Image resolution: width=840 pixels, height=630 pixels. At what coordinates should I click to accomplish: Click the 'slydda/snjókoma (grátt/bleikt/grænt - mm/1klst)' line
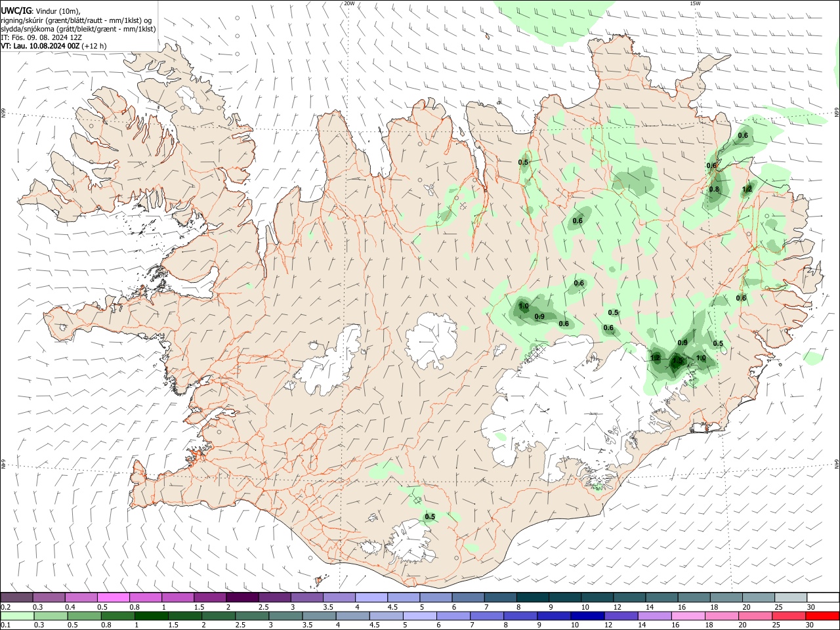[78, 29]
